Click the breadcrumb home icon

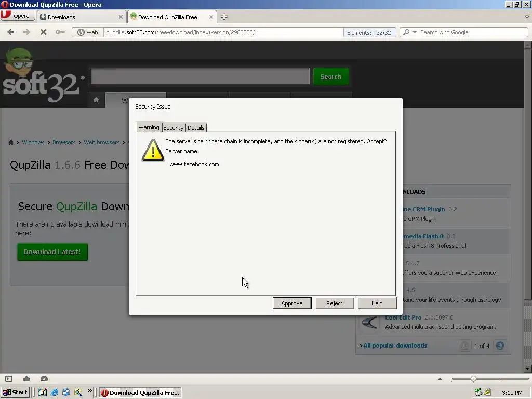(x=11, y=142)
